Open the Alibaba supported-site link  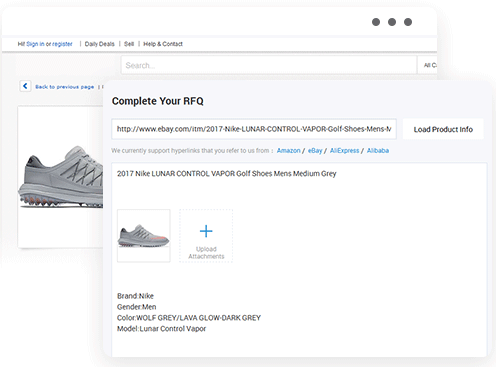click(x=378, y=151)
